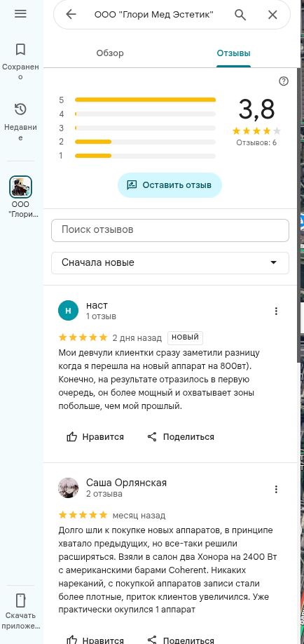Open more options for наст review

pos(276,311)
